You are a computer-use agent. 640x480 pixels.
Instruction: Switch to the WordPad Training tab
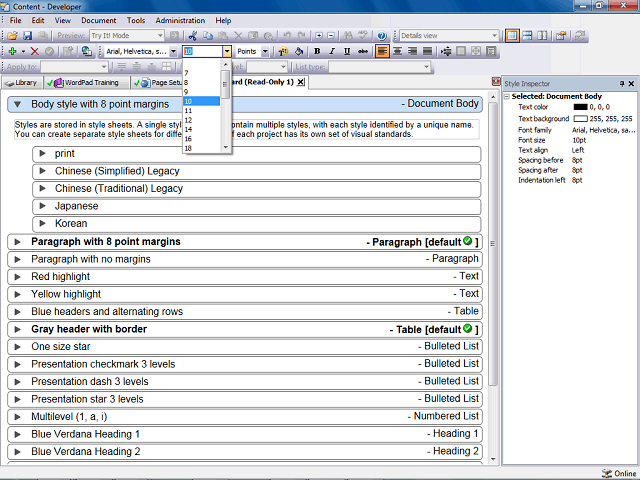click(87, 83)
